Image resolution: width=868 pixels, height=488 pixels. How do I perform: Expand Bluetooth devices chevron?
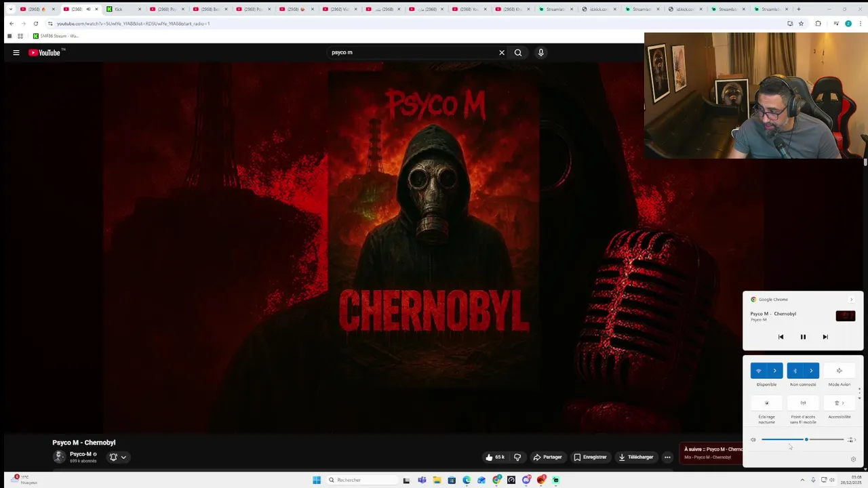point(811,371)
